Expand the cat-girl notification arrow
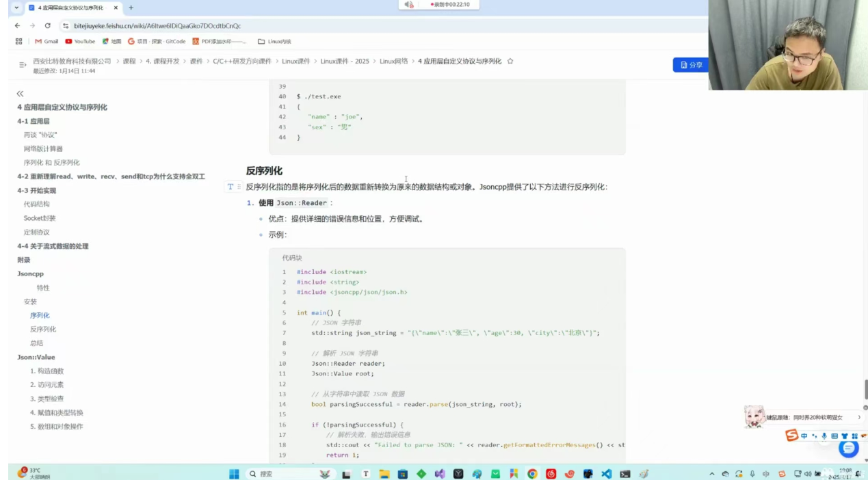The width and height of the screenshot is (868, 480). 859,417
